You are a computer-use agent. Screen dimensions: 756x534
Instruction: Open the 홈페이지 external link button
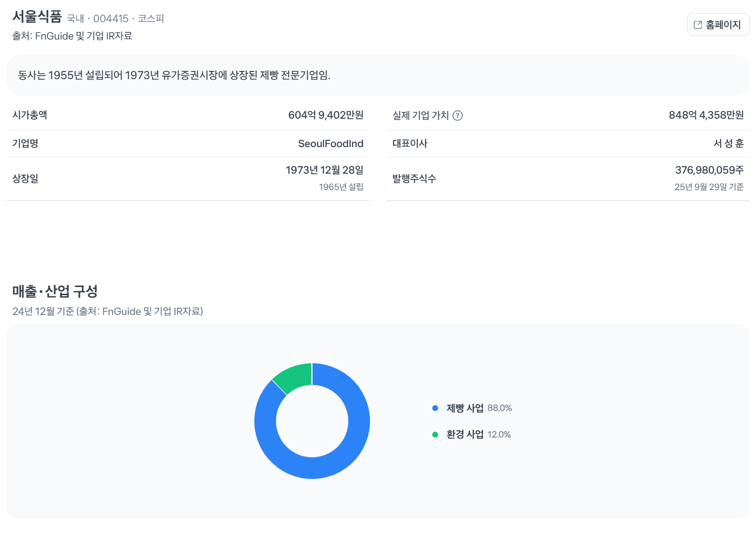pos(718,25)
